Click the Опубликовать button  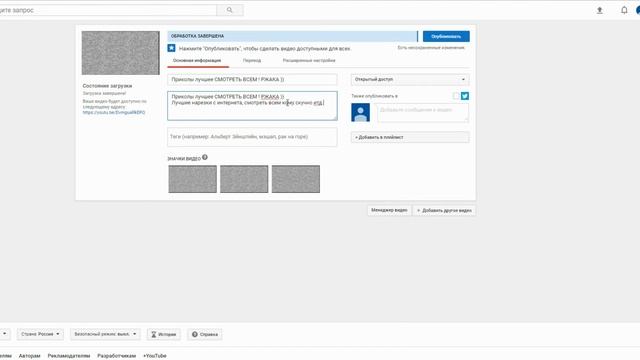tap(446, 36)
